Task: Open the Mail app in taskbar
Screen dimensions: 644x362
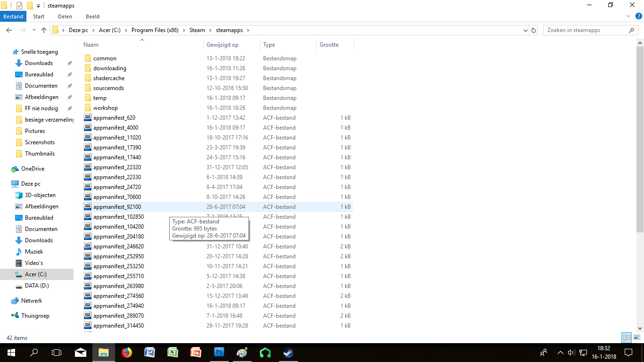Action: point(80,352)
